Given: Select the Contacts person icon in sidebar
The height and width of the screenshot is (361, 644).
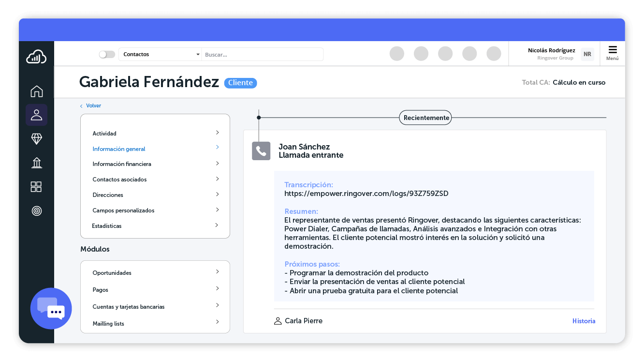Looking at the screenshot, I should coord(36,115).
